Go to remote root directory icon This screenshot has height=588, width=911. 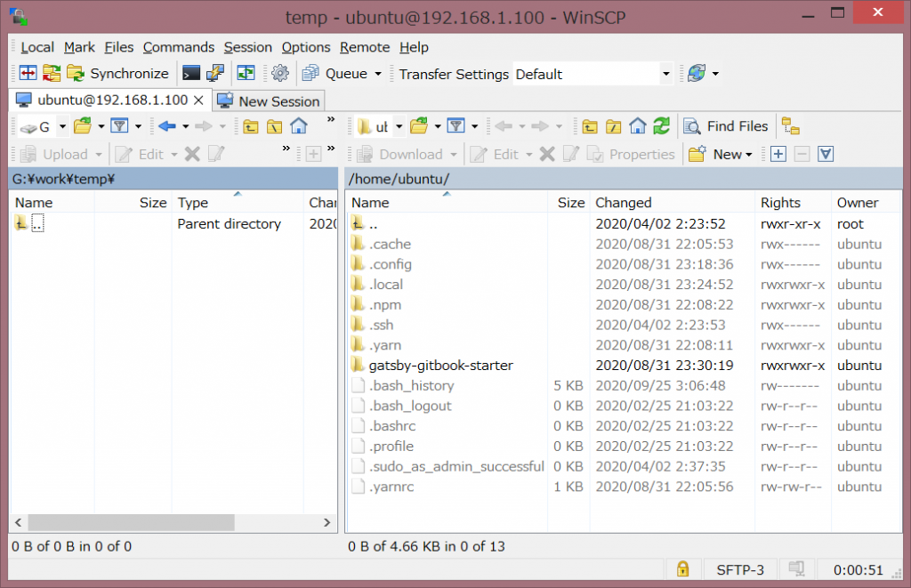(614, 126)
